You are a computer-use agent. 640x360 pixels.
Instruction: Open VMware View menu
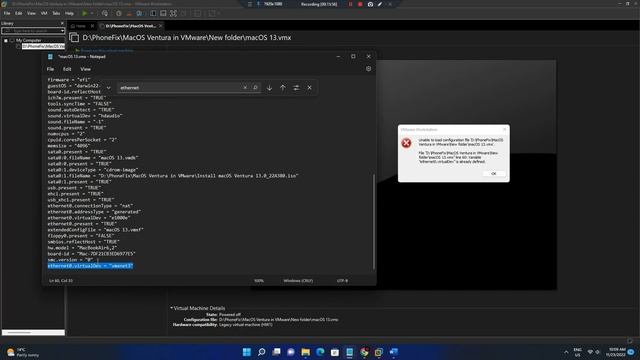31,13
